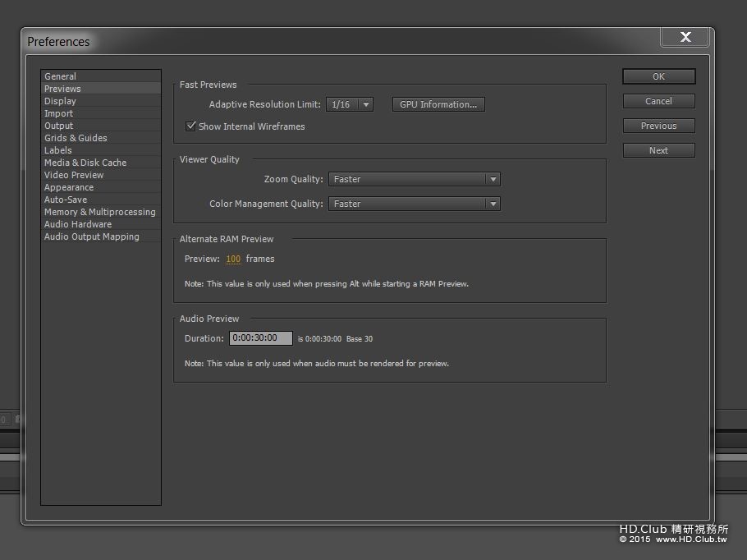The height and width of the screenshot is (560, 747).
Task: Toggle Show Internal Wireframes checkbox
Action: click(190, 126)
